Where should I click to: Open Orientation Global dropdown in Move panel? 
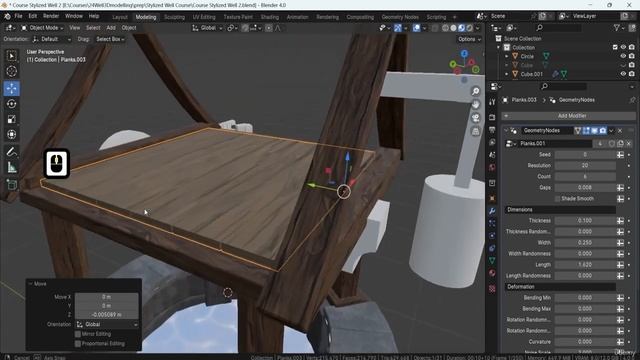click(107, 324)
